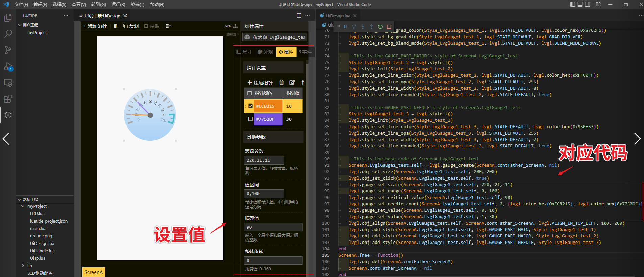Screen dimensions: 644x277
Task: Open the alignment dropdown in designer toolbar
Action: tap(168, 26)
